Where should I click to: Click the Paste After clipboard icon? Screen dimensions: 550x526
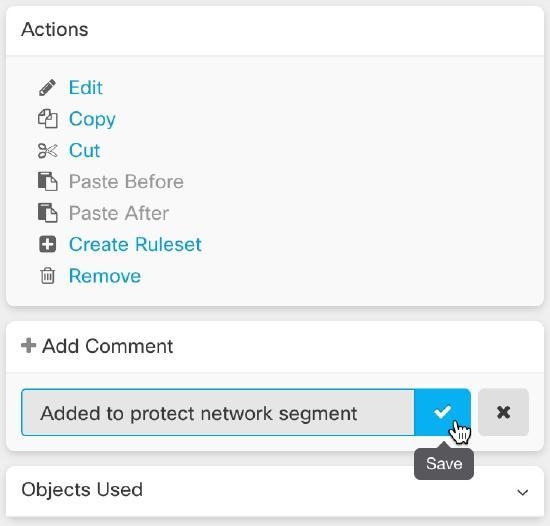tap(47, 213)
